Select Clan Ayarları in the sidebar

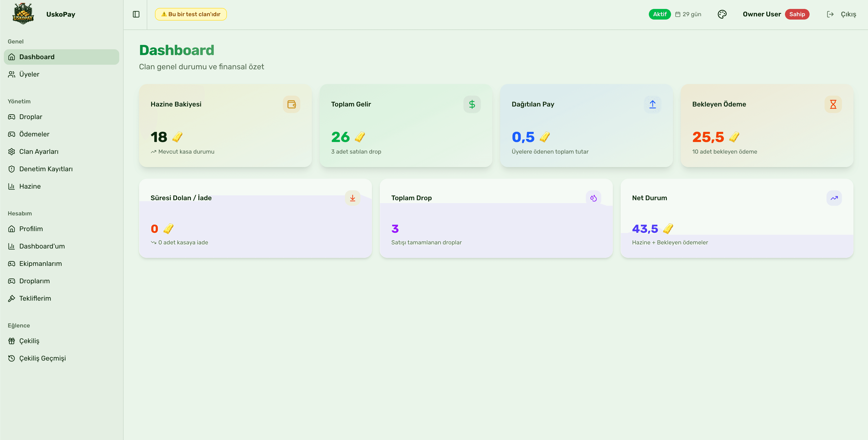[39, 151]
